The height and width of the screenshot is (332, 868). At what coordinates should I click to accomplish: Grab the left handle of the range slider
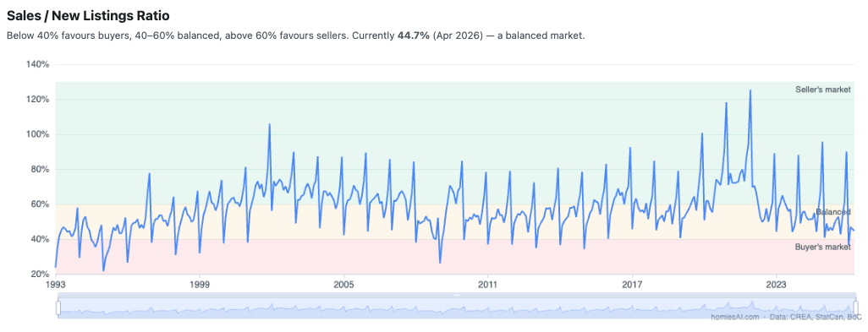pyautogui.click(x=58, y=308)
